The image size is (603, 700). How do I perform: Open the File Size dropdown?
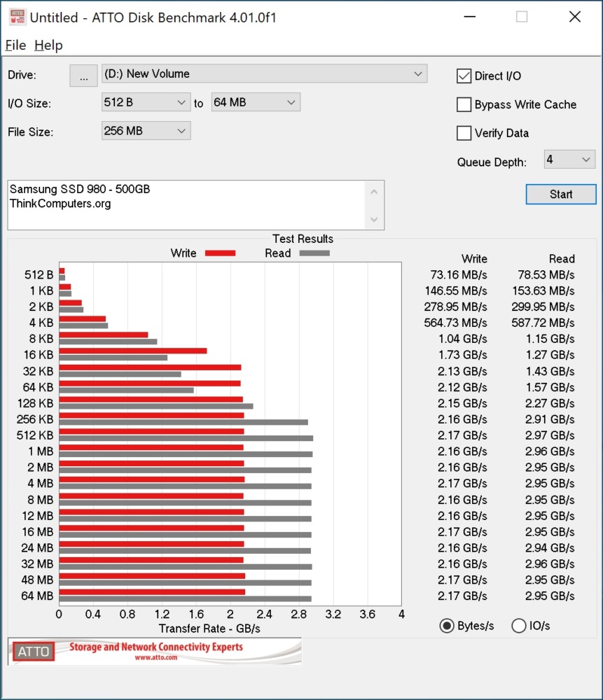pos(146,131)
